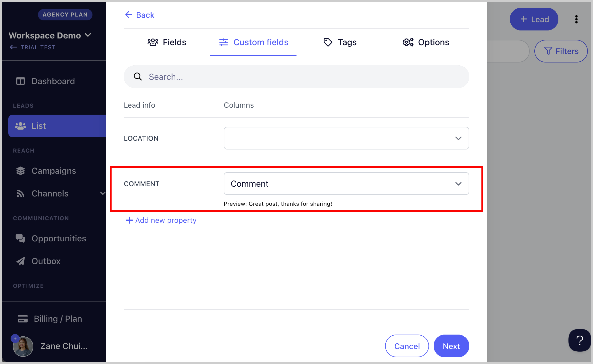Click Add new property link
The image size is (593, 364).
[x=161, y=220]
